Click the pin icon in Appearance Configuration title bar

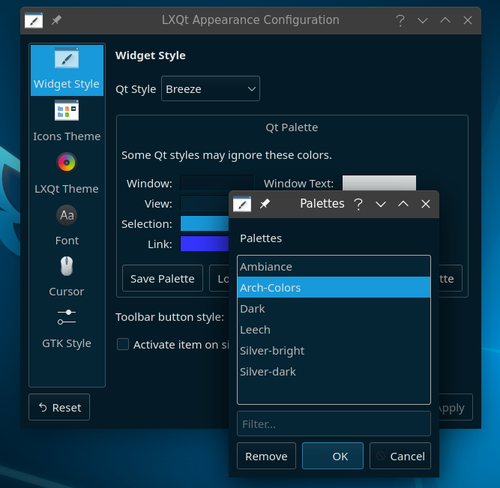coord(56,20)
